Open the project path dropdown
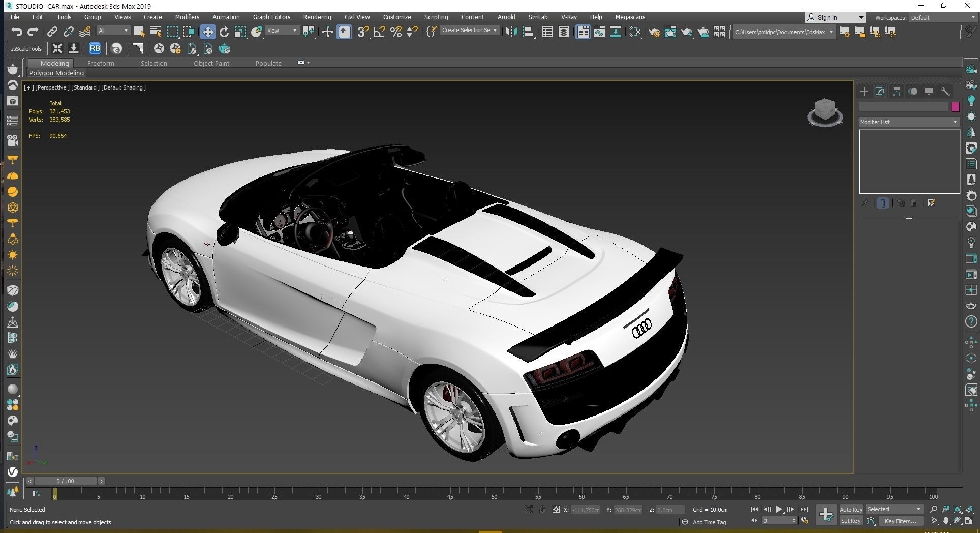 [x=783, y=32]
